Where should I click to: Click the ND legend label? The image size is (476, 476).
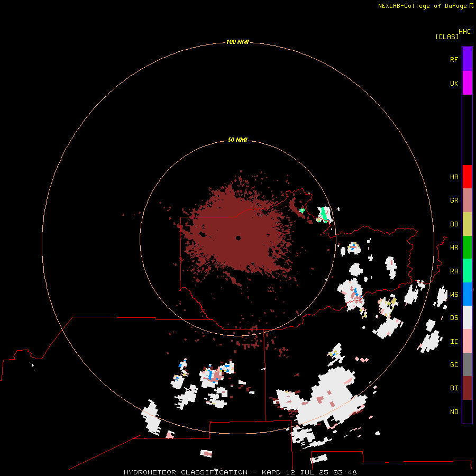click(x=454, y=412)
